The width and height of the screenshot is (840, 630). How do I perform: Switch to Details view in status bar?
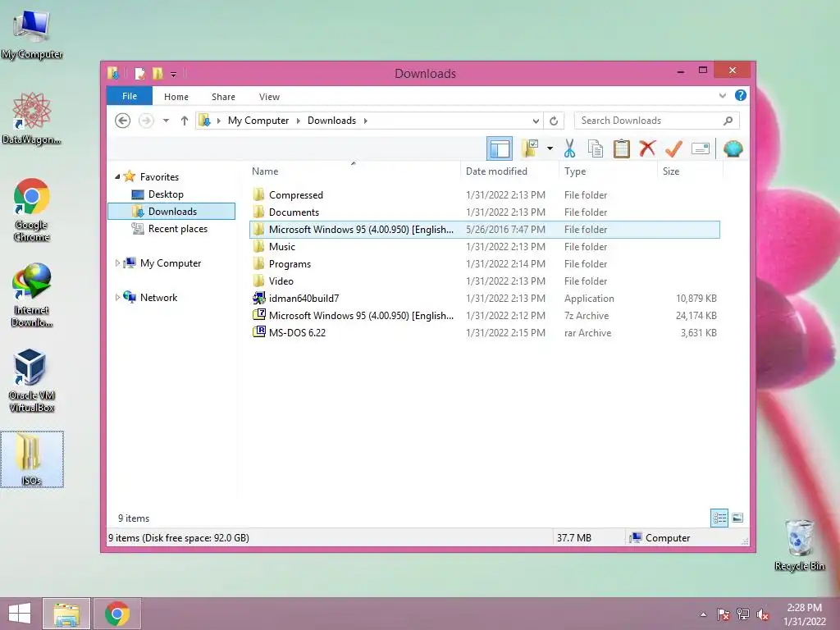(719, 518)
